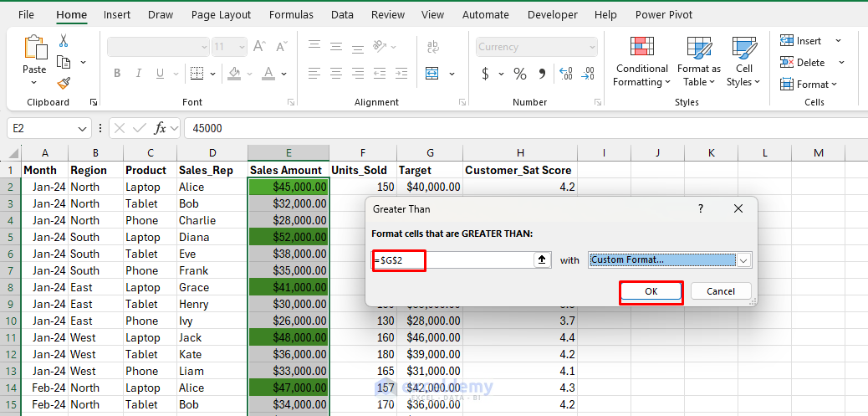The image size is (868, 416).
Task: Expand the Paste options arrow
Action: click(33, 83)
